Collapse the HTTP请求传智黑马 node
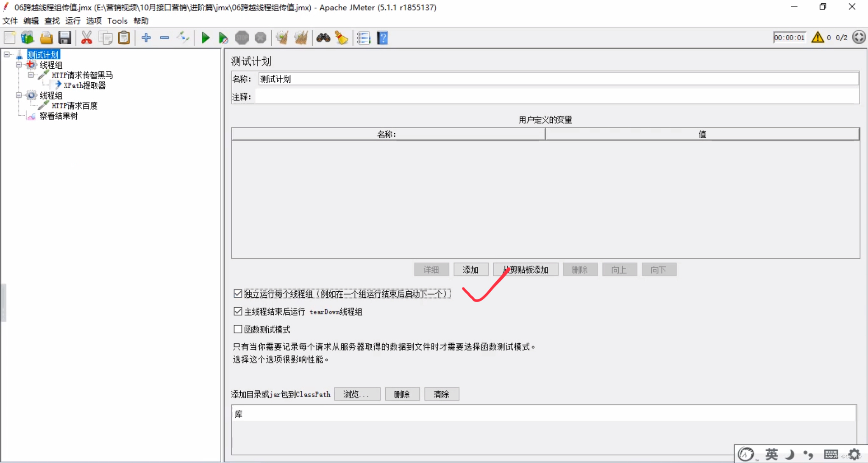The width and height of the screenshot is (868, 463). (x=31, y=75)
